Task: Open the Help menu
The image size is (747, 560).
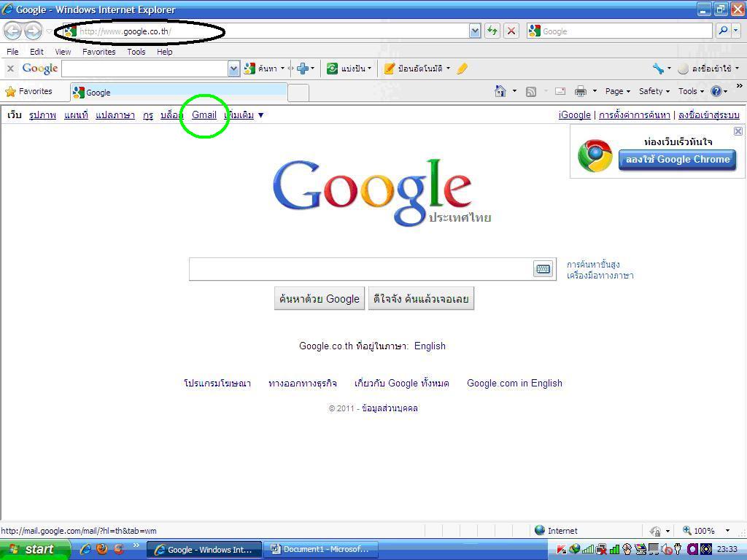Action: pos(164,52)
